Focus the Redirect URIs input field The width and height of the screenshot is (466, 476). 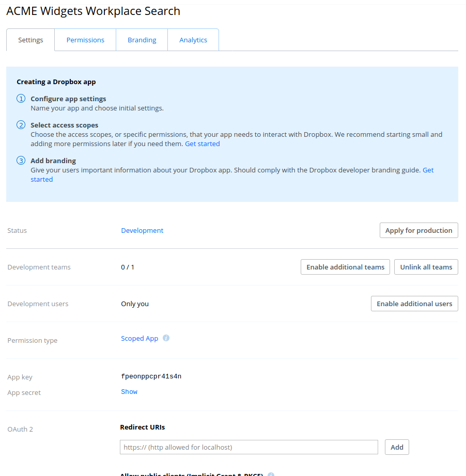248,447
